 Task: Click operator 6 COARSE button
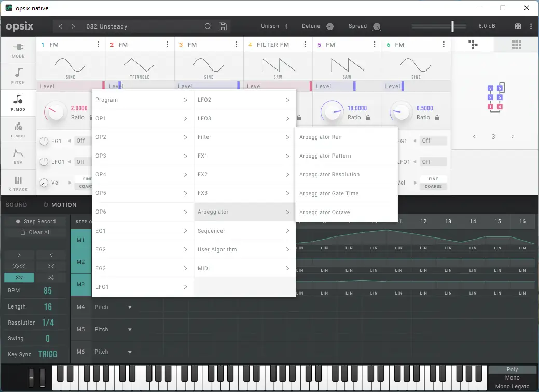pos(433,186)
